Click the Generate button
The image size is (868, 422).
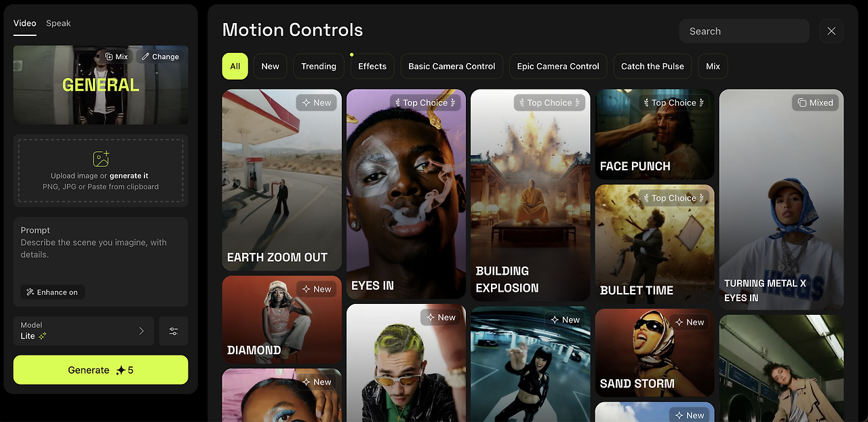tap(100, 370)
